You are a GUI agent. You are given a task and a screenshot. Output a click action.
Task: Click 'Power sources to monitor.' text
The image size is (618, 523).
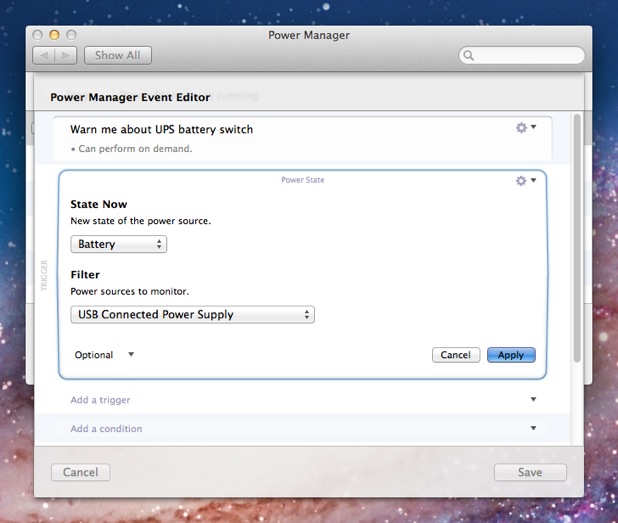point(130,292)
